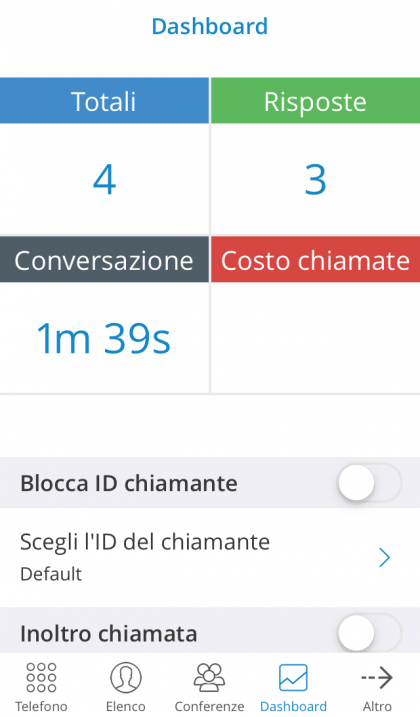Image resolution: width=420 pixels, height=717 pixels.
Task: Tap the Elenco contact icon
Action: coord(125,677)
